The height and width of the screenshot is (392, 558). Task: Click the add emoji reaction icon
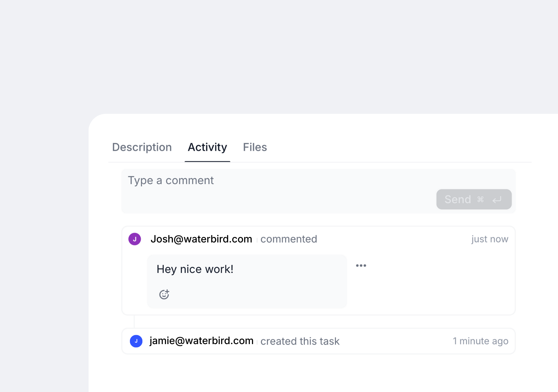click(x=164, y=294)
